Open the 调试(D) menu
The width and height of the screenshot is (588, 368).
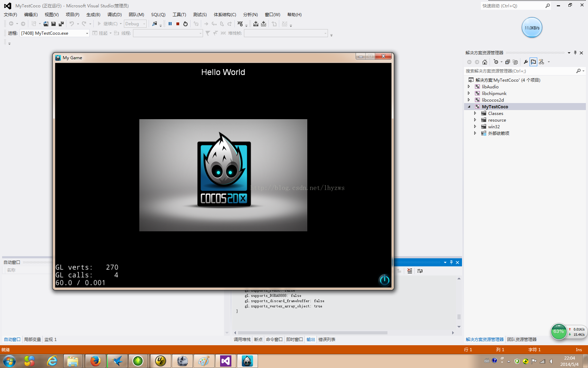pos(114,15)
